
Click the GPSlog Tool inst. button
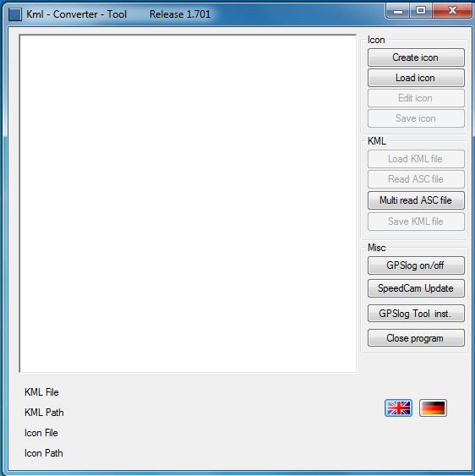point(416,314)
